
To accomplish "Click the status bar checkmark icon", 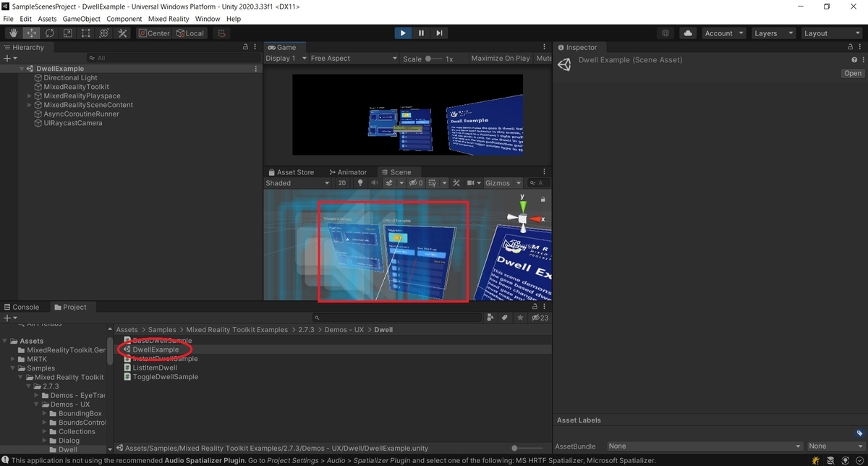I will [859, 460].
